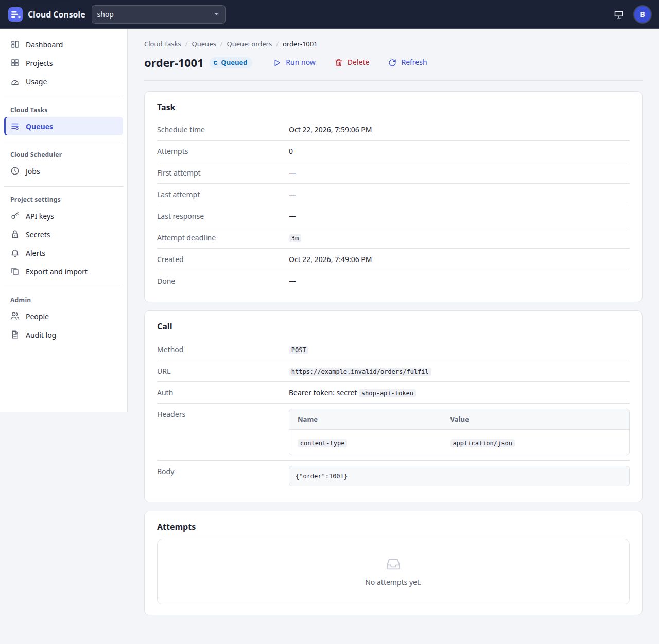Click the Run now button label
Viewport: 659px width, 644px height.
pos(301,62)
